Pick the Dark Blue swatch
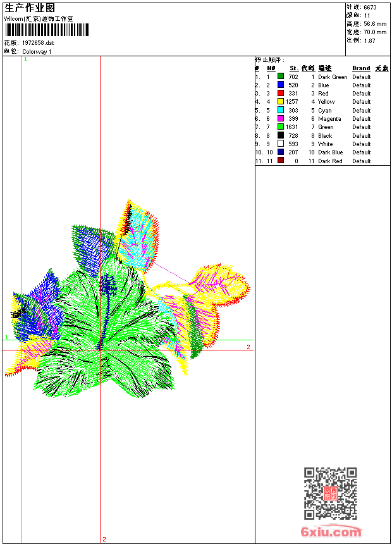This screenshot has height=544, width=392. [x=281, y=152]
